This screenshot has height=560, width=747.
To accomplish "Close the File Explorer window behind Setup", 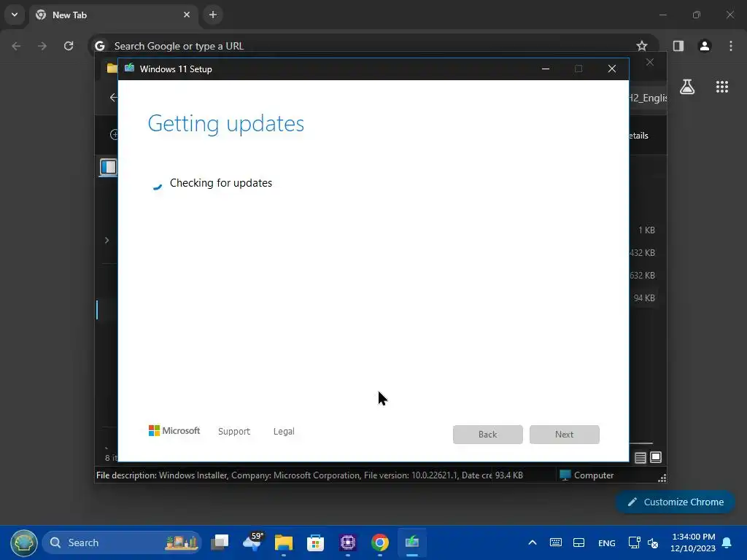I will click(650, 63).
